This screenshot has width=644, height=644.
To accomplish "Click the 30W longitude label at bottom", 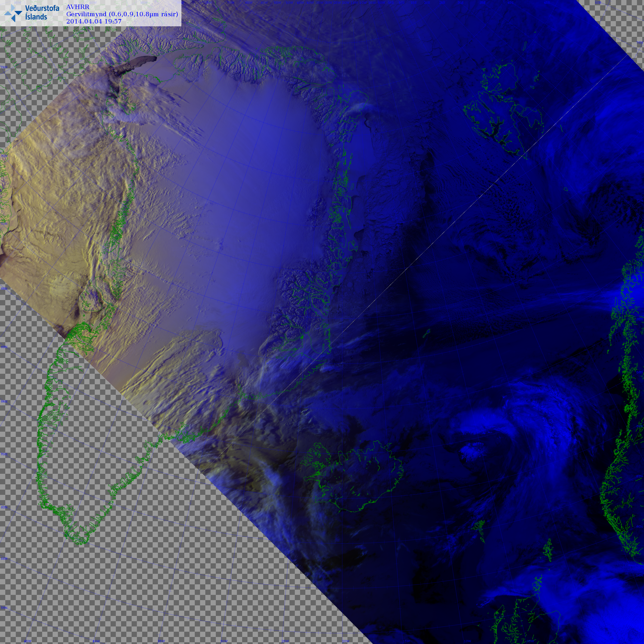I will [224, 641].
